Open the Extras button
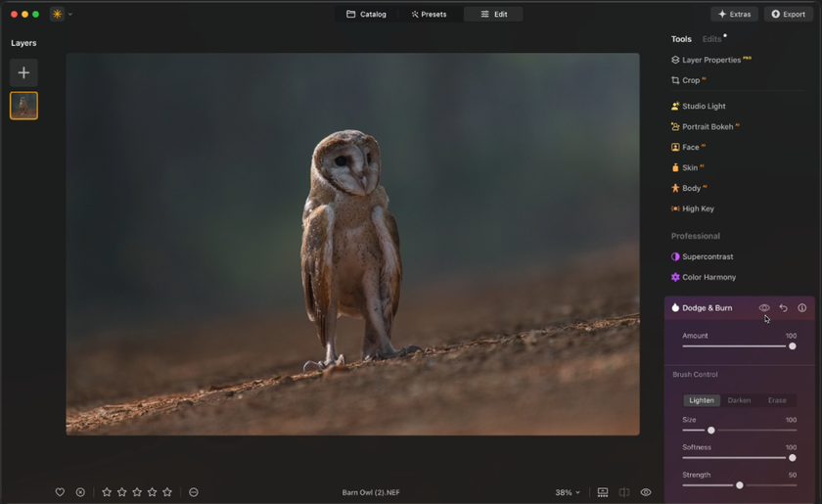 pyautogui.click(x=734, y=15)
